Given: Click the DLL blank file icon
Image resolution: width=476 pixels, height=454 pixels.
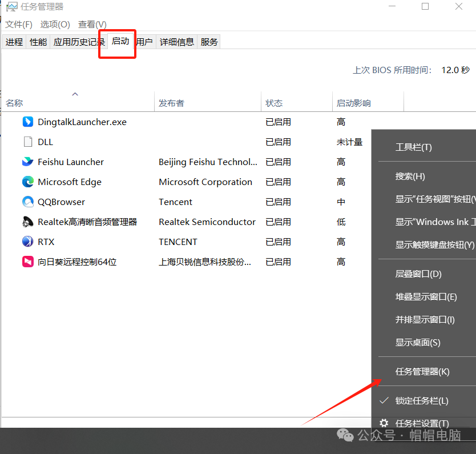Looking at the screenshot, I should [x=28, y=142].
